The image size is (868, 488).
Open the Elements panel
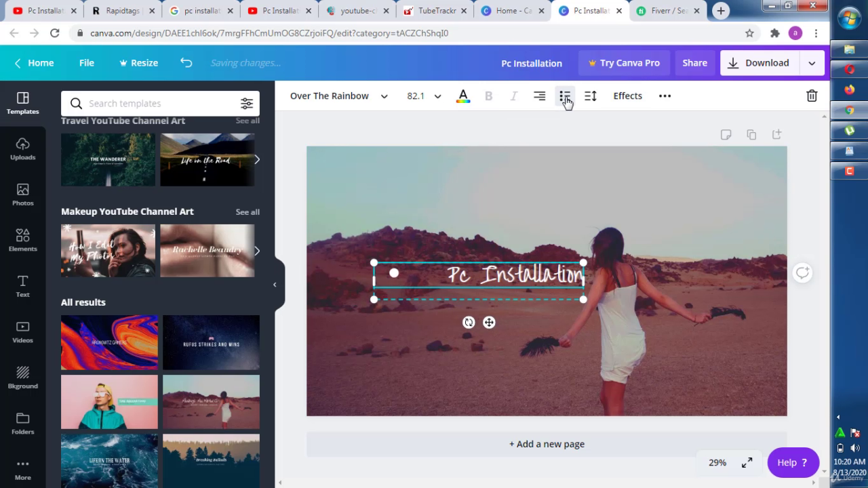22,241
